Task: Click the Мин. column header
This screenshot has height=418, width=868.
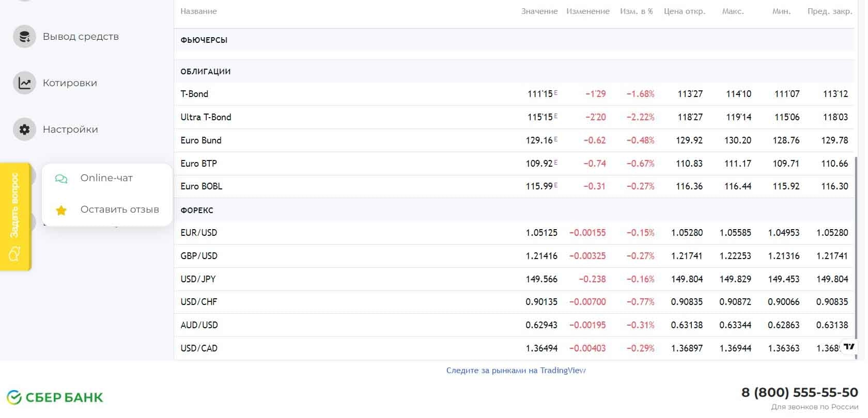Action: click(782, 11)
